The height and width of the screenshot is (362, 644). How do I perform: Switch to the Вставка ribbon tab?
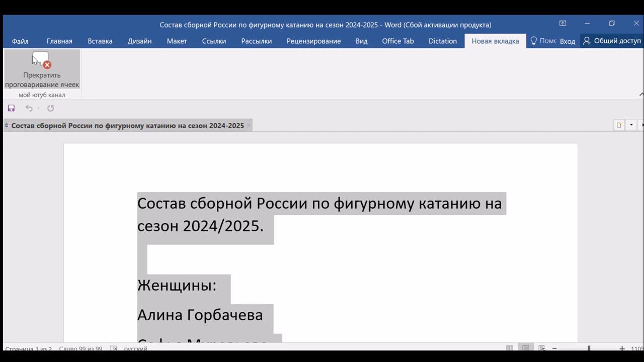pos(100,41)
